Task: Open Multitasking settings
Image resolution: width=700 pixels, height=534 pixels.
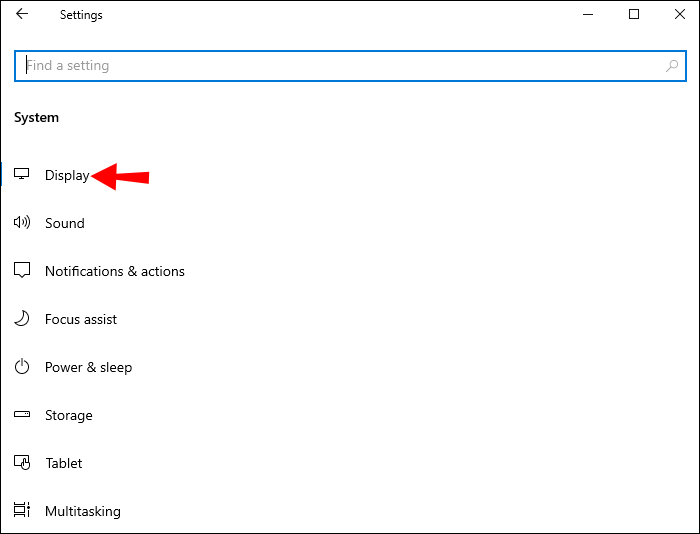Action: 83,511
